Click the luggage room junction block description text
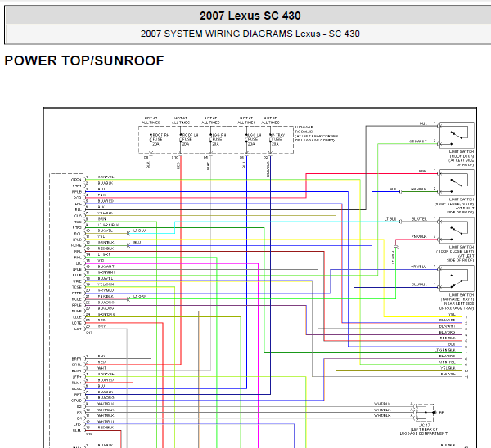491x448 pixels. [316, 134]
